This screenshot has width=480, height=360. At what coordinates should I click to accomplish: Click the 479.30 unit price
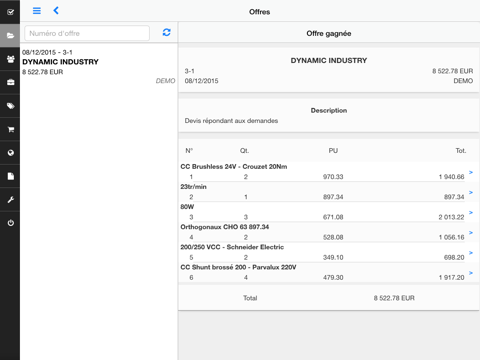click(333, 277)
